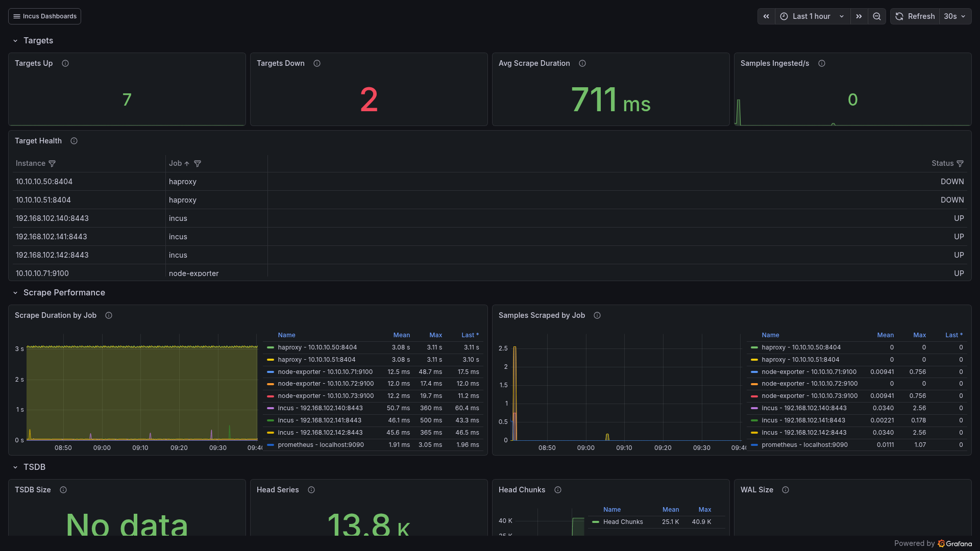Open Head Series panel title menu
Image resolution: width=980 pixels, height=551 pixels.
[278, 490]
